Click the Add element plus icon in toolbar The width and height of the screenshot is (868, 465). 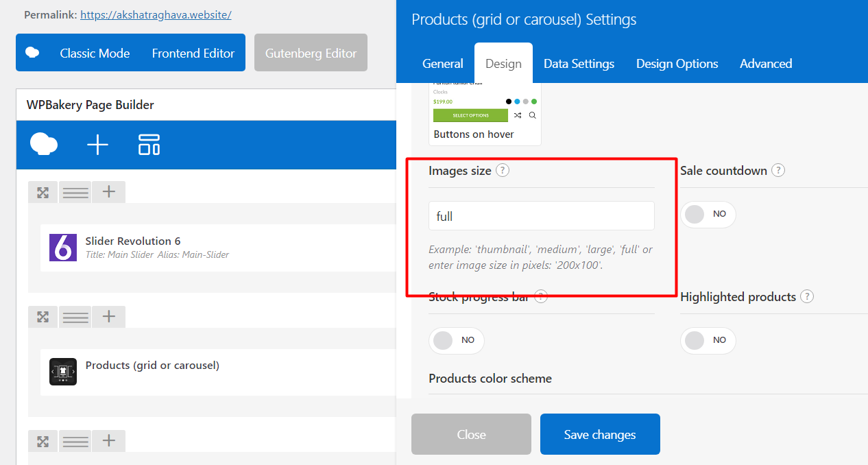[x=97, y=145]
